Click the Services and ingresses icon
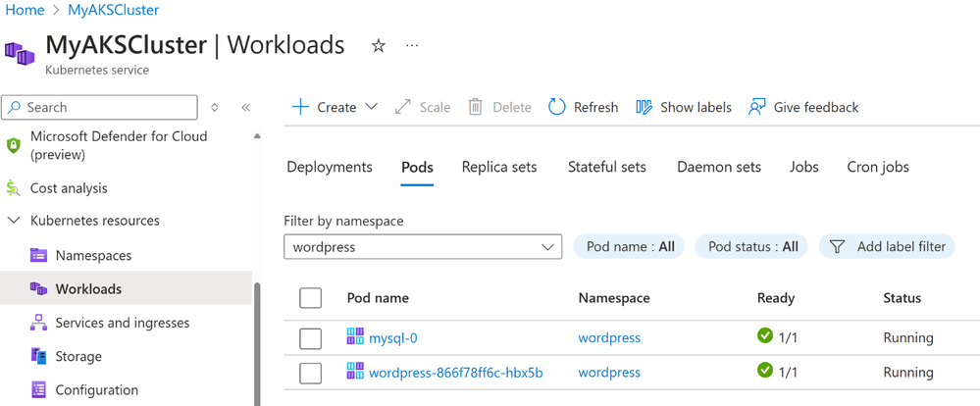This screenshot has width=980, height=406. click(x=39, y=323)
